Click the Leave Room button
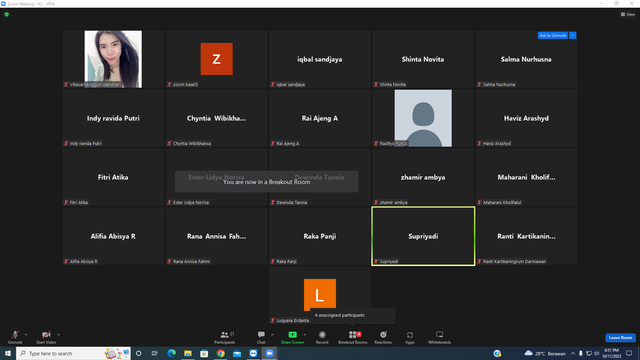The height and width of the screenshot is (360, 640). click(620, 338)
